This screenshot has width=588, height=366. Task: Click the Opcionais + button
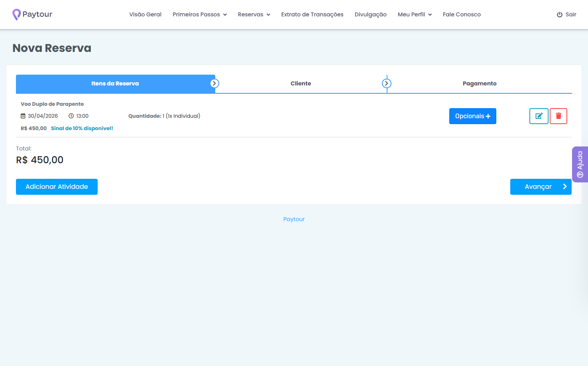pos(473,116)
